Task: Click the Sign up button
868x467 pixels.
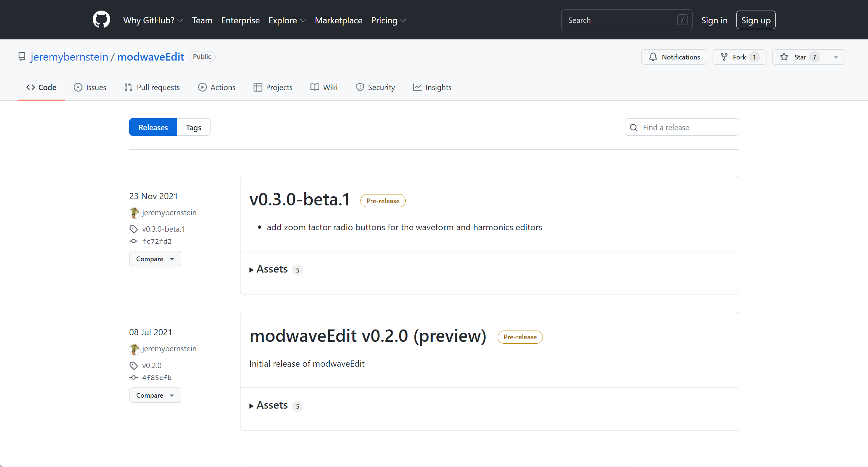Action: (x=756, y=20)
